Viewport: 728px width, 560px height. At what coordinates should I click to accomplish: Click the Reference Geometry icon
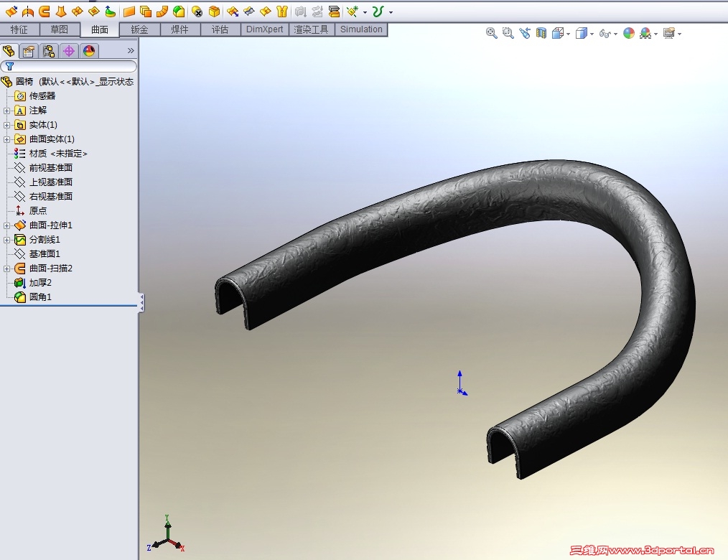(353, 11)
